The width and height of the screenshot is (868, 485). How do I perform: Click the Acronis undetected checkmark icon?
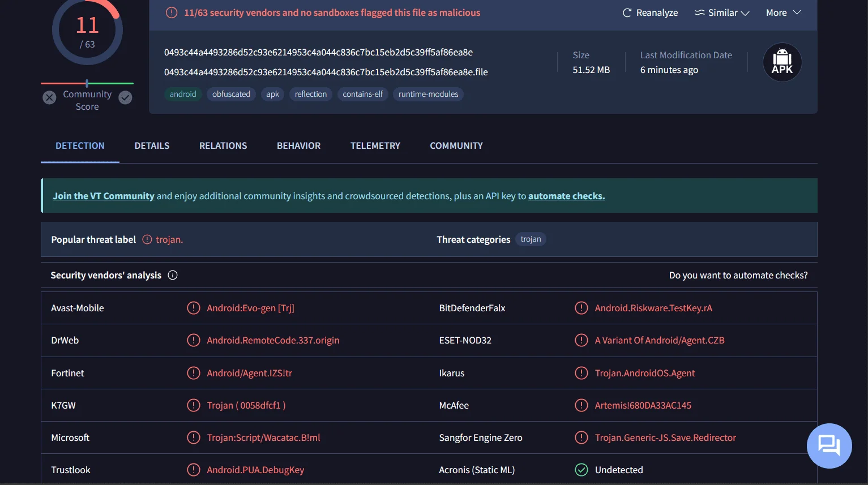coord(581,470)
